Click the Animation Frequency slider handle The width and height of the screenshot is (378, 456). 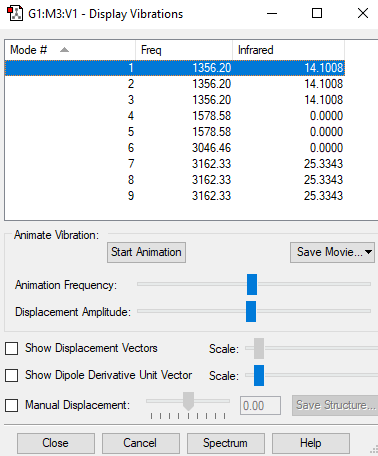252,284
